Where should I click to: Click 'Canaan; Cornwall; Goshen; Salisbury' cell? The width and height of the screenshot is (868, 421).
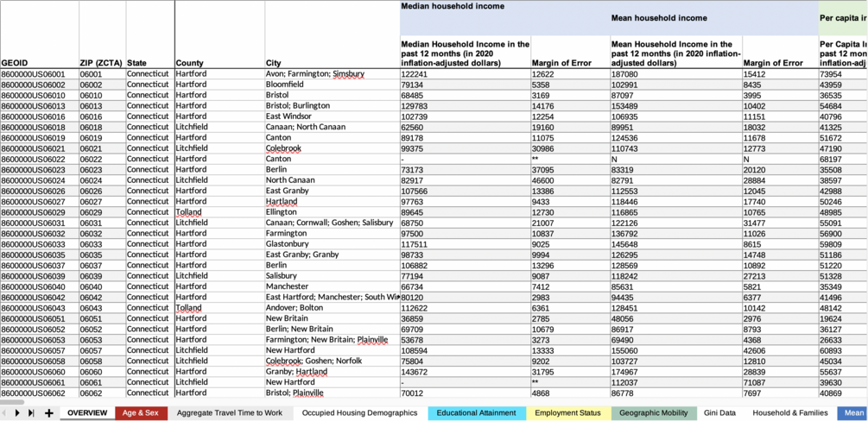coord(333,223)
